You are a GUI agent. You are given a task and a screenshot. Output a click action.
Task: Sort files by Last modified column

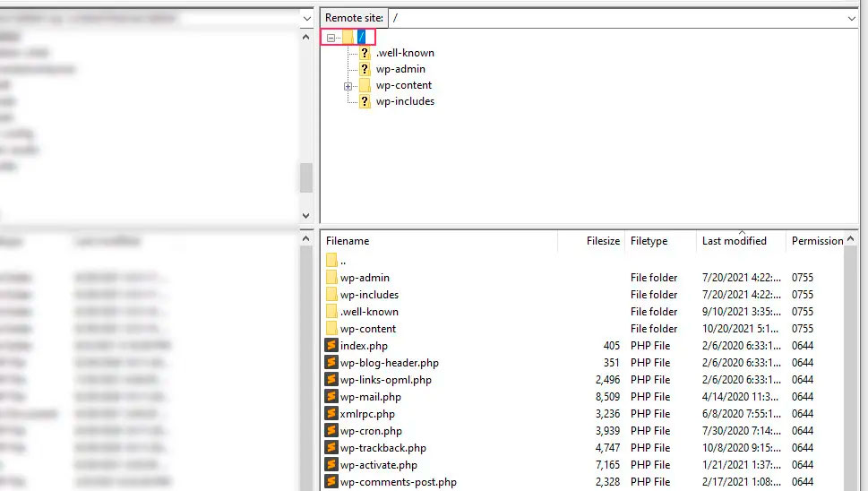734,241
